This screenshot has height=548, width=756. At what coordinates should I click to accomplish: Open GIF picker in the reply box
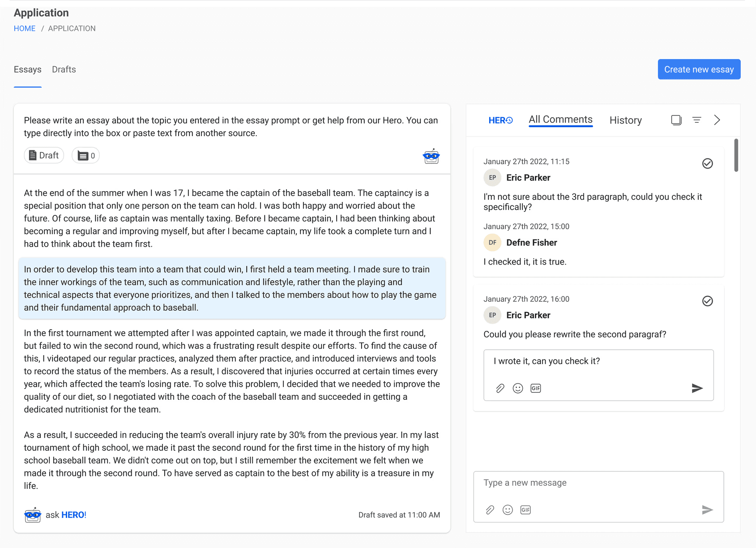pos(536,388)
